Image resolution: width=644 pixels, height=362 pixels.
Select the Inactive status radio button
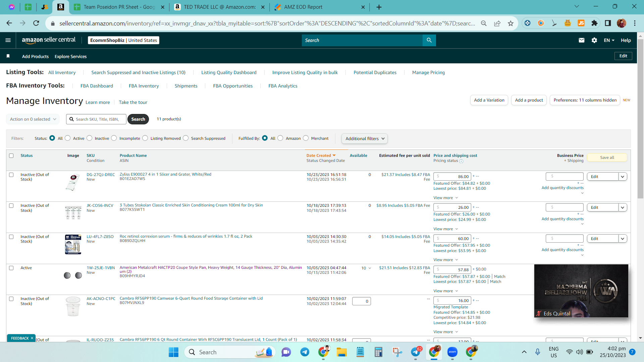89,138
